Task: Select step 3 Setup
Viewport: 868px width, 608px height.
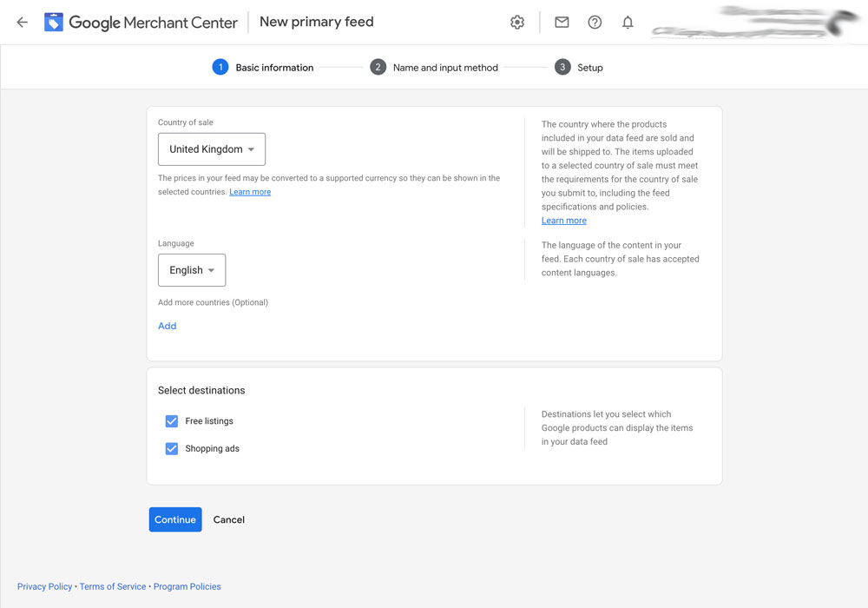Action: click(578, 68)
